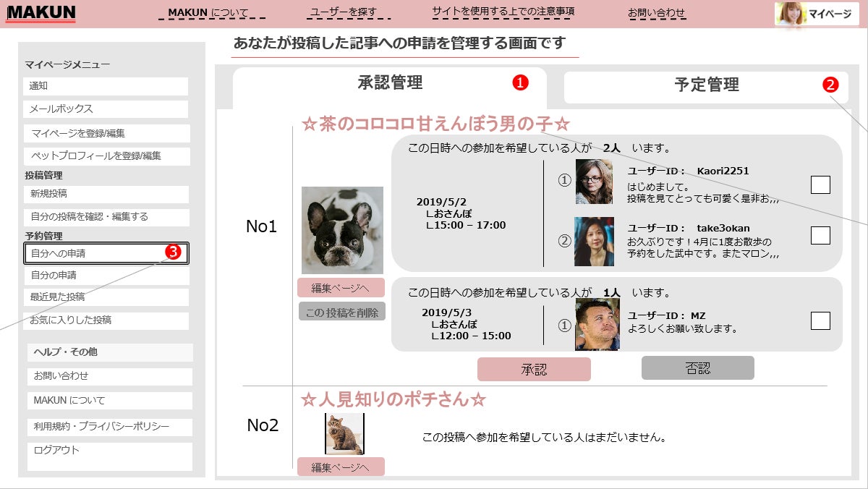Click この投稿を削除 to delete post No1
Viewport: 868px width, 489px height.
coord(341,312)
